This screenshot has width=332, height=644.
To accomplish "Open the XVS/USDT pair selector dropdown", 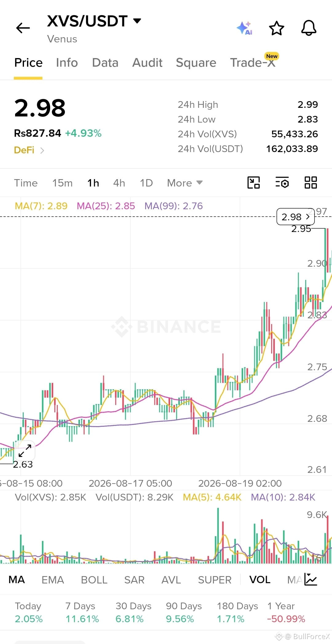I will (94, 21).
